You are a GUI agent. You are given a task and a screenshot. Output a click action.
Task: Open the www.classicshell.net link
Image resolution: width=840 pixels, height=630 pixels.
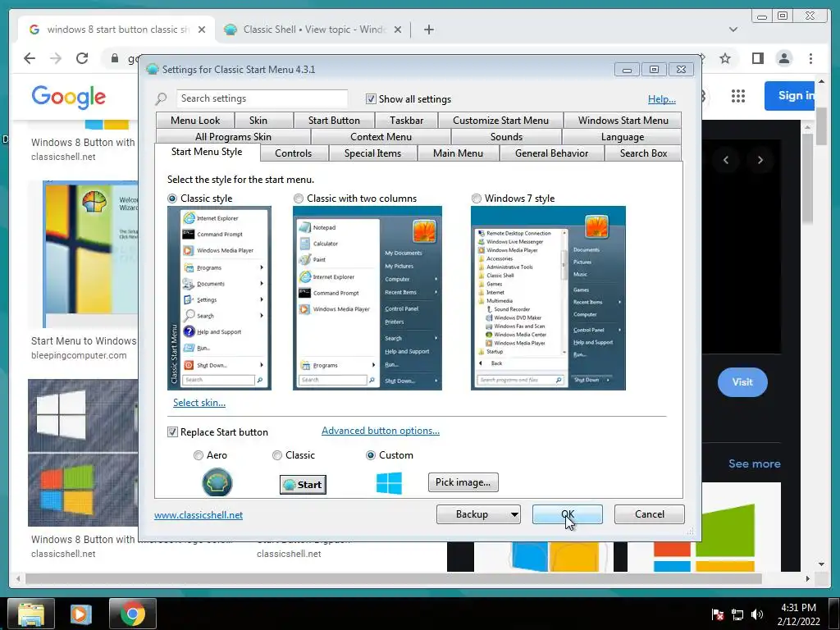tap(199, 515)
